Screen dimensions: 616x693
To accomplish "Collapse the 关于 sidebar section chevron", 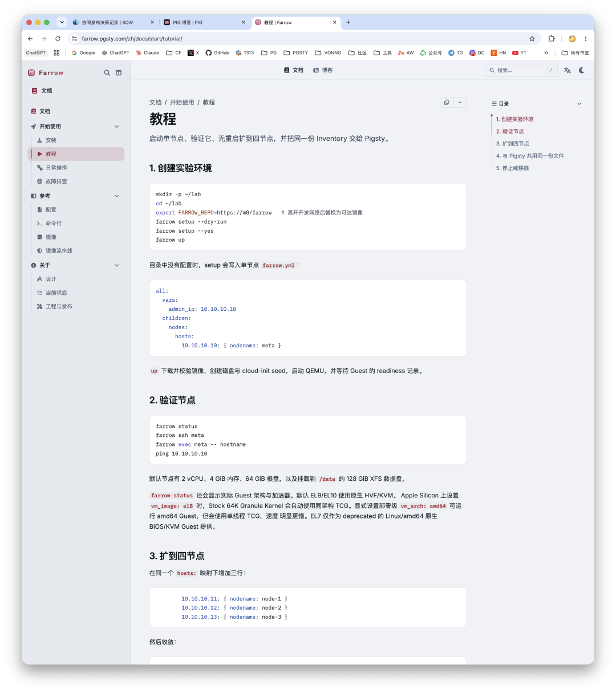I will [117, 265].
